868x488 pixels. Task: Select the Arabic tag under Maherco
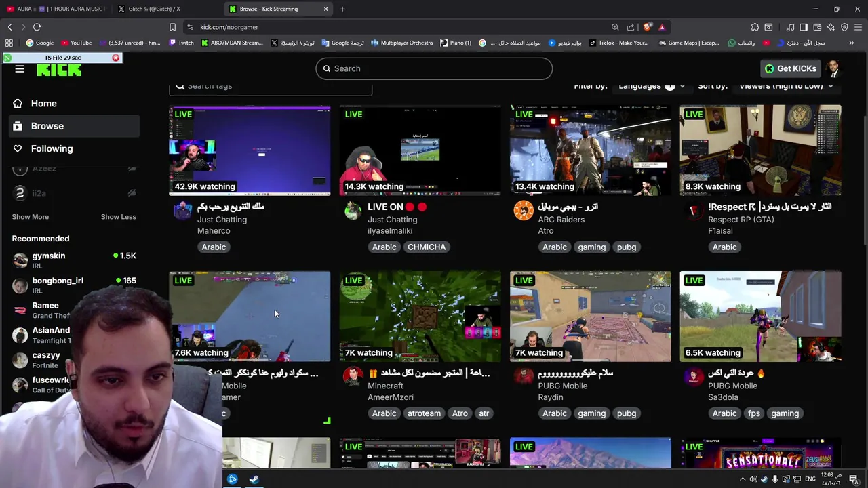(214, 247)
